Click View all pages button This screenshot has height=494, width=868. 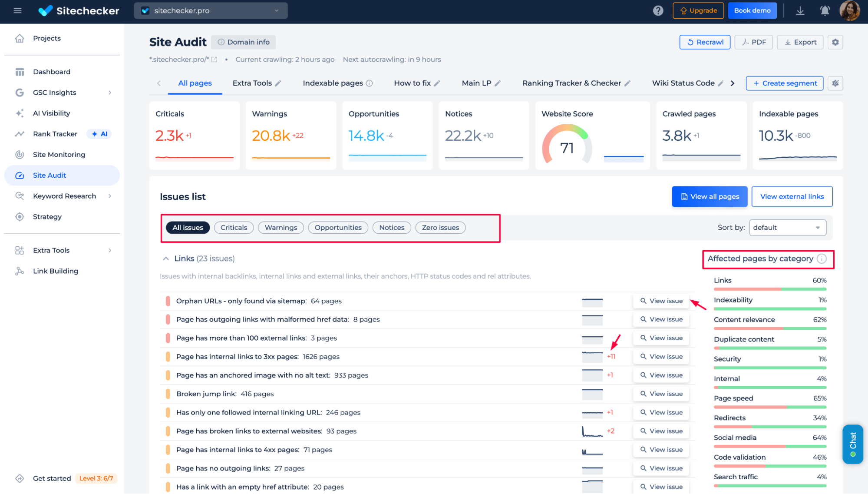coord(710,196)
